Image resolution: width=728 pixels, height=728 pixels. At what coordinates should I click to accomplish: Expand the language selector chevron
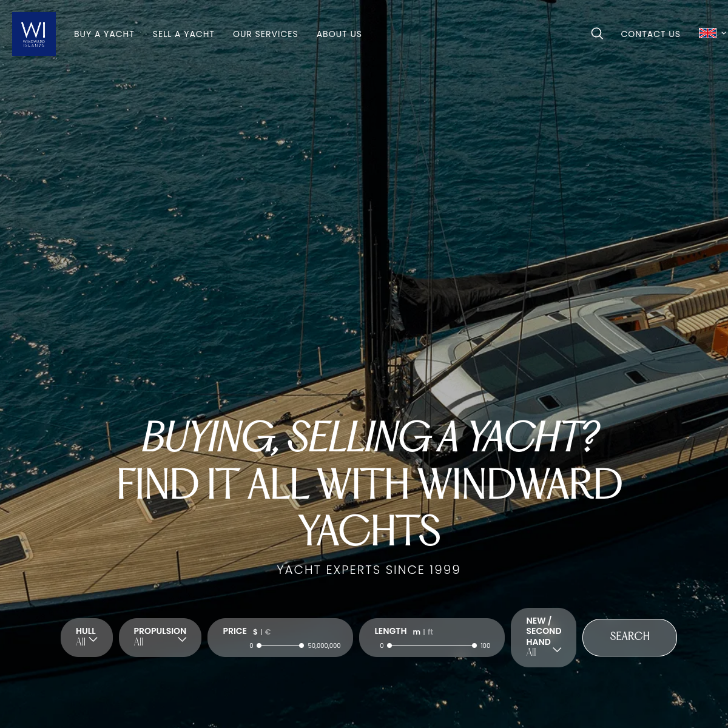pos(723,33)
